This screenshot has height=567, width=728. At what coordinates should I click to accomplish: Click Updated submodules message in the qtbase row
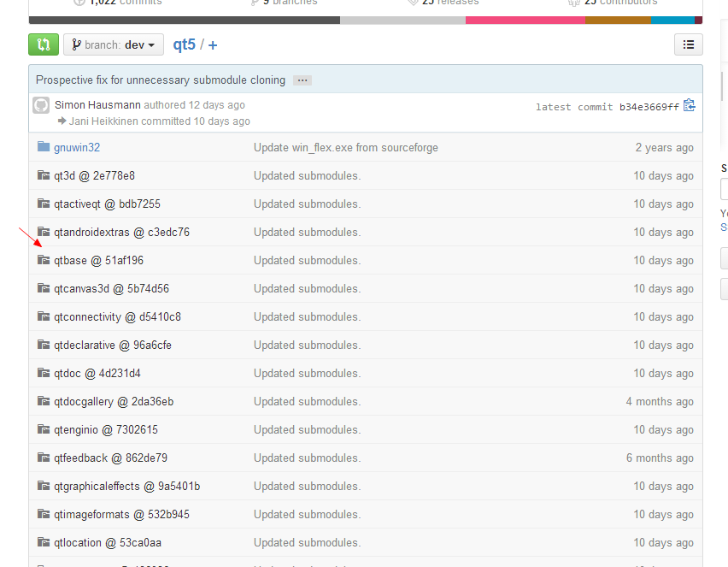(x=308, y=260)
